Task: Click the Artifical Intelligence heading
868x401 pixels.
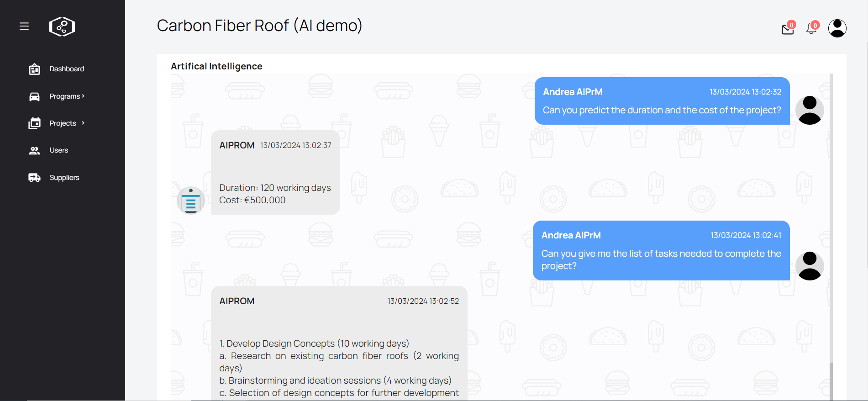Action: (216, 66)
